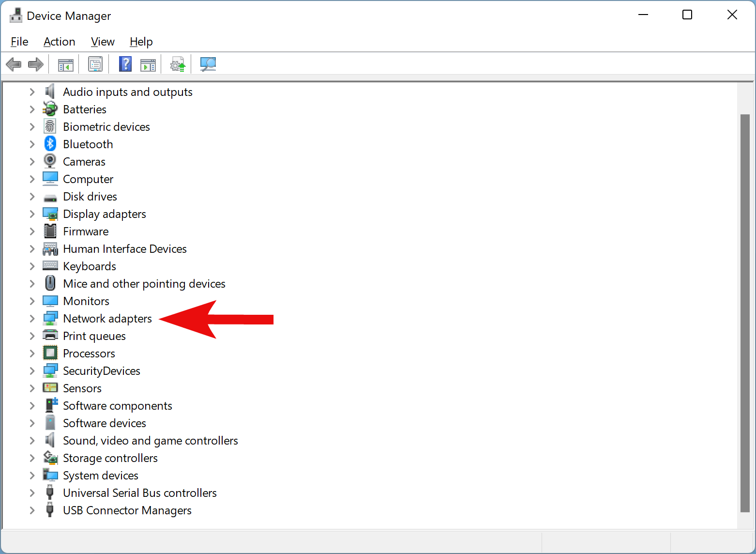Image resolution: width=756 pixels, height=554 pixels.
Task: Click the blue Help question-mark toolbar icon
Action: click(125, 64)
